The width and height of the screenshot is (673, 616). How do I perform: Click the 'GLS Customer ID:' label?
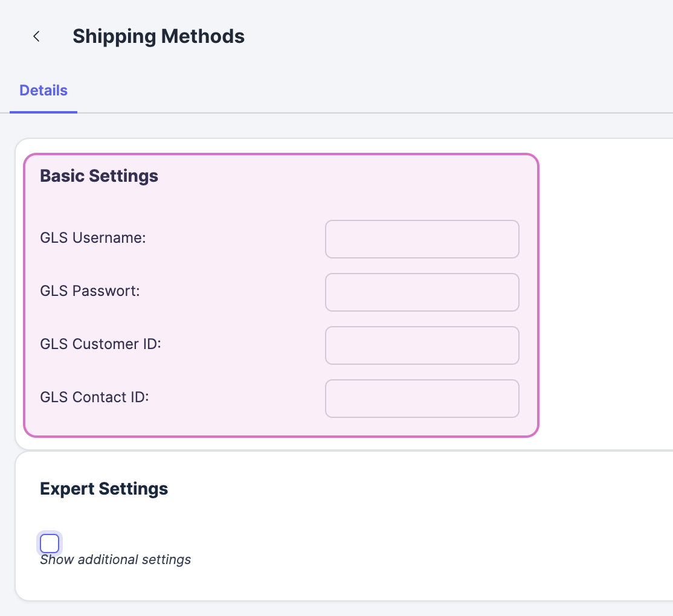[x=100, y=344]
